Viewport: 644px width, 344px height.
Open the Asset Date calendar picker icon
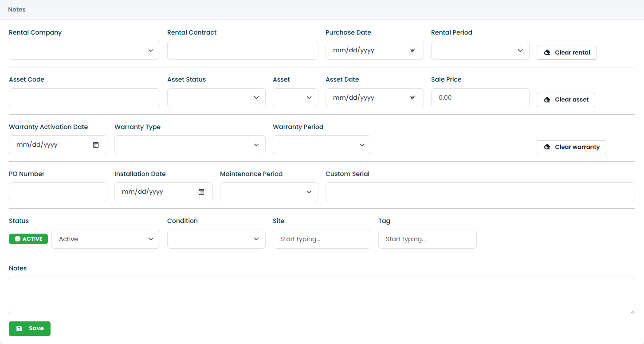pos(412,98)
